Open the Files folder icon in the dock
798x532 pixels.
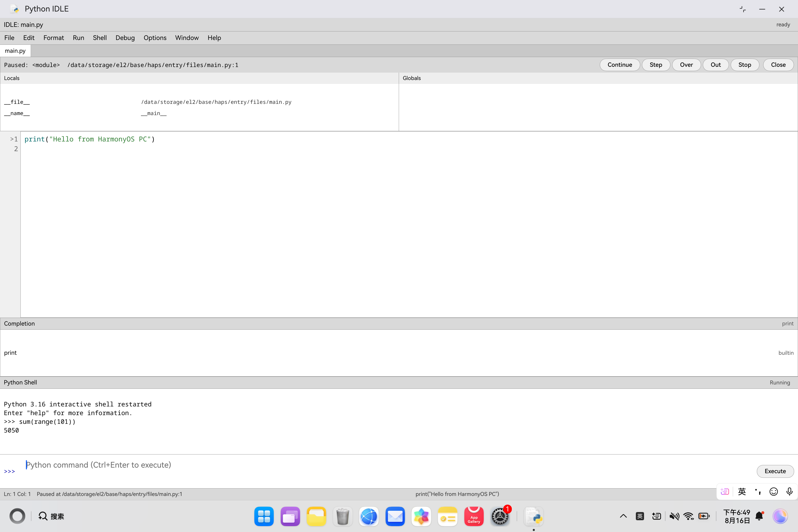coord(316,516)
